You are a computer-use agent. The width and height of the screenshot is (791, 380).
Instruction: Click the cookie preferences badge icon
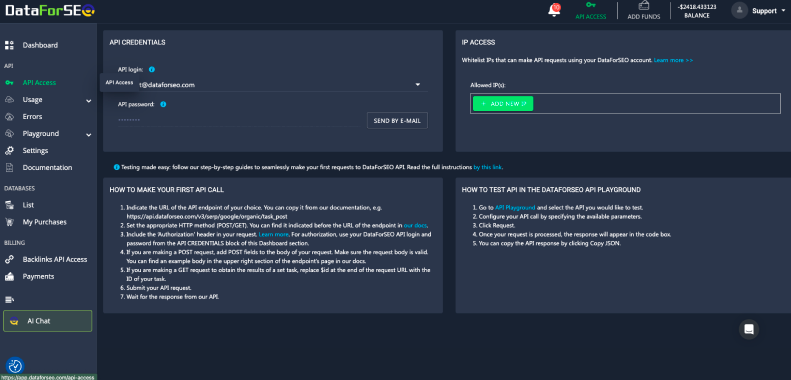click(x=15, y=366)
